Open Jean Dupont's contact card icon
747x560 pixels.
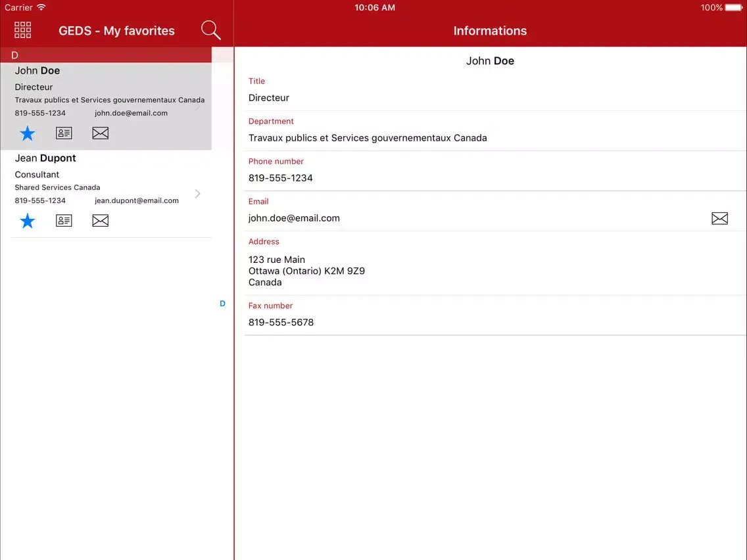click(x=64, y=220)
